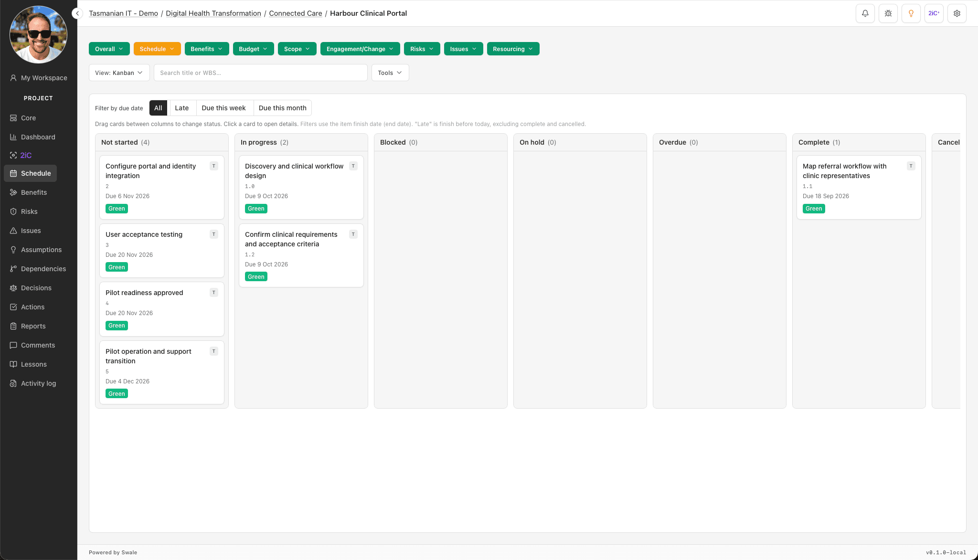Open Tasmanian IT - Demo breadcrumb link
Image resolution: width=978 pixels, height=560 pixels.
[x=123, y=13]
